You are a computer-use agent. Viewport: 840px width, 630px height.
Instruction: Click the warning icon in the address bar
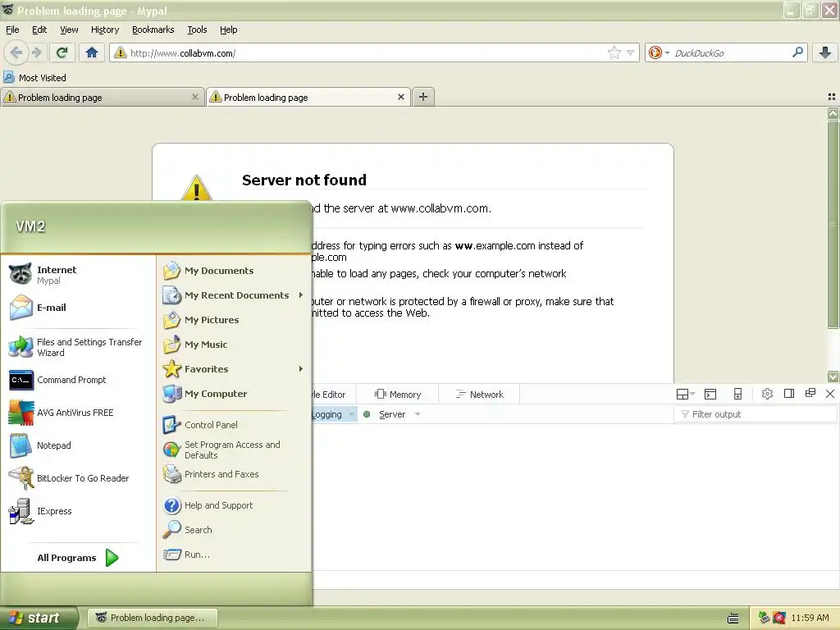pyautogui.click(x=121, y=52)
